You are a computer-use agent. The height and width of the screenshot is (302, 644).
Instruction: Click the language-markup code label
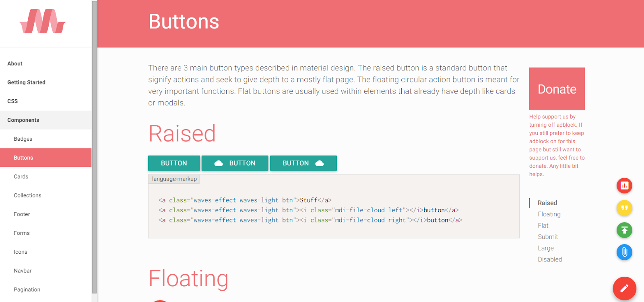click(x=174, y=179)
